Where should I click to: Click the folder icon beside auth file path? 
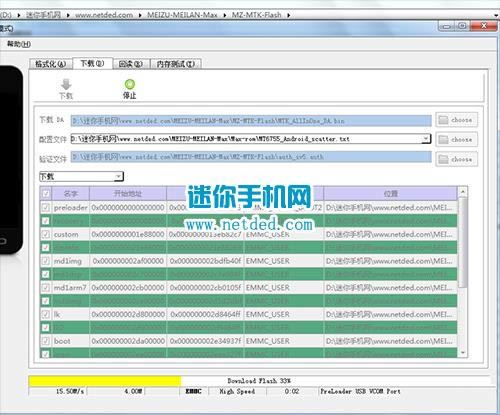pos(443,159)
